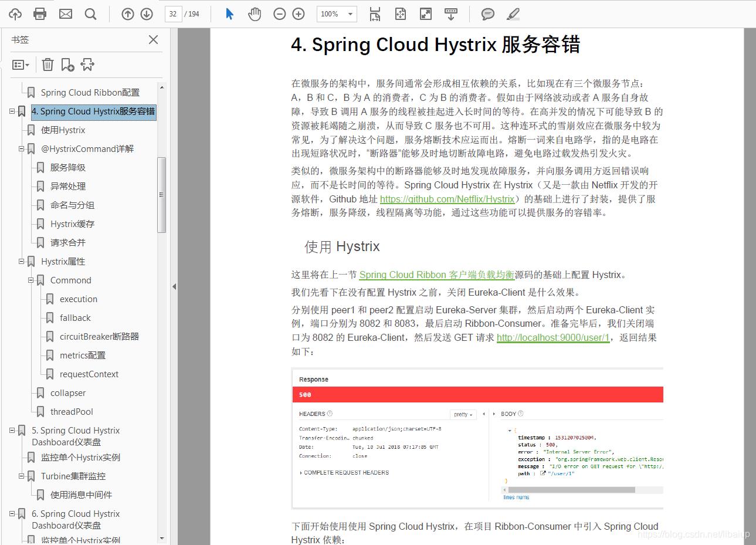Image resolution: width=756 pixels, height=545 pixels.
Task: Select Spring Cloud Ribbon配置 bookmark
Action: tap(90, 92)
